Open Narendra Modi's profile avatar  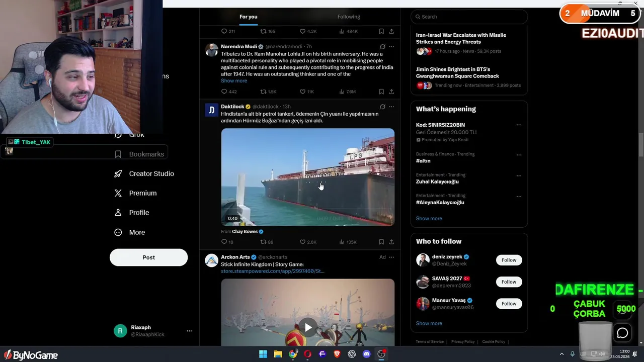pyautogui.click(x=212, y=50)
